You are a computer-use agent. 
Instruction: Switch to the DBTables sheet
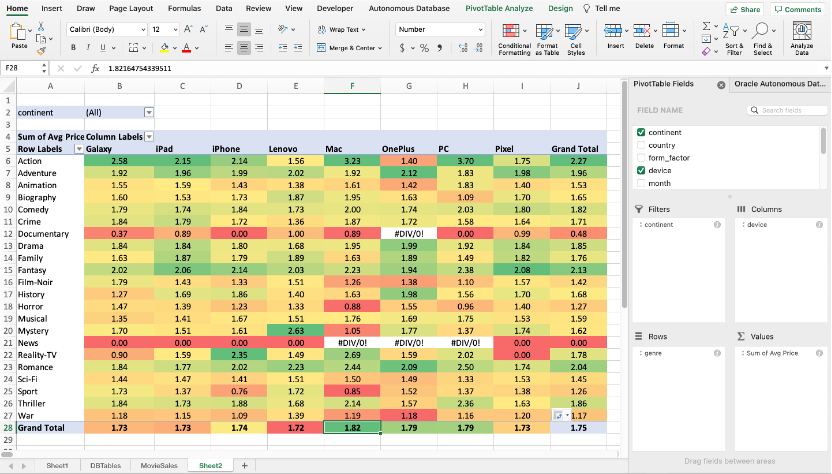(x=106, y=466)
